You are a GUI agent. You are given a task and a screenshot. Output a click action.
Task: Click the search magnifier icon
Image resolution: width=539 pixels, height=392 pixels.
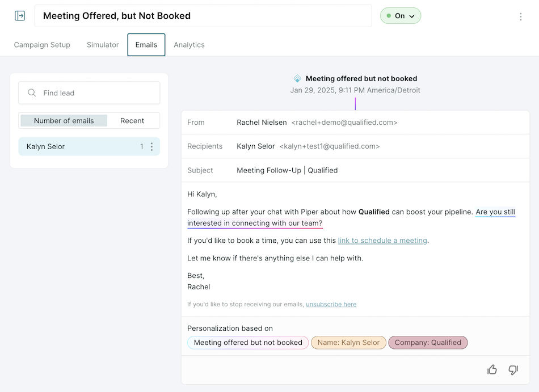click(x=32, y=93)
